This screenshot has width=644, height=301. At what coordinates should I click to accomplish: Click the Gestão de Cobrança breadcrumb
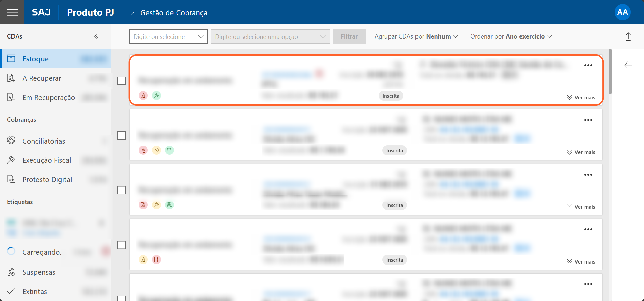pyautogui.click(x=174, y=13)
